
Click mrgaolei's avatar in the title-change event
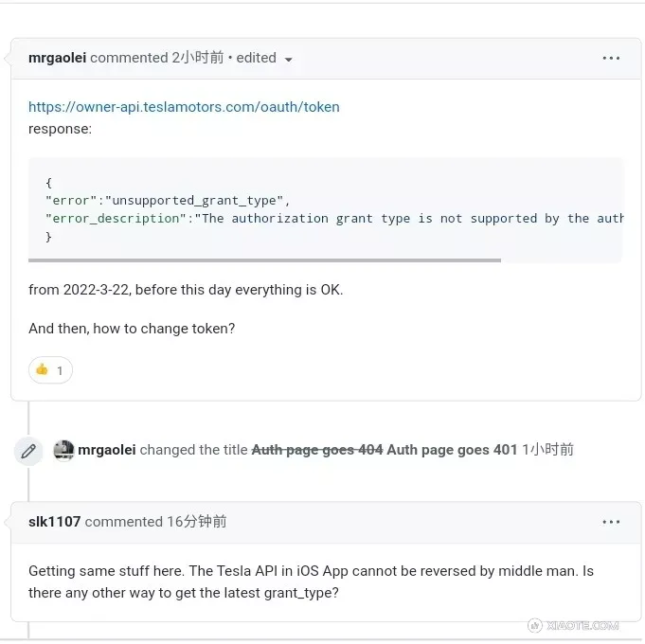click(x=63, y=451)
